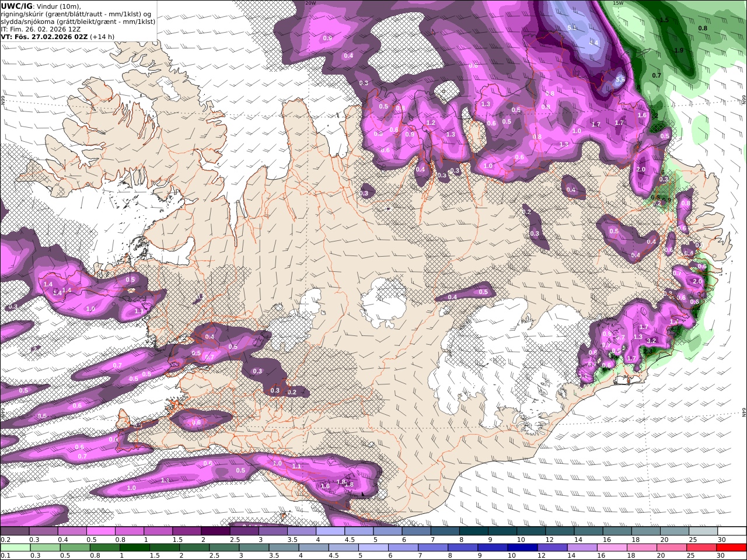Click the 20W longitude label
The height and width of the screenshot is (560, 747).
coord(310,3)
